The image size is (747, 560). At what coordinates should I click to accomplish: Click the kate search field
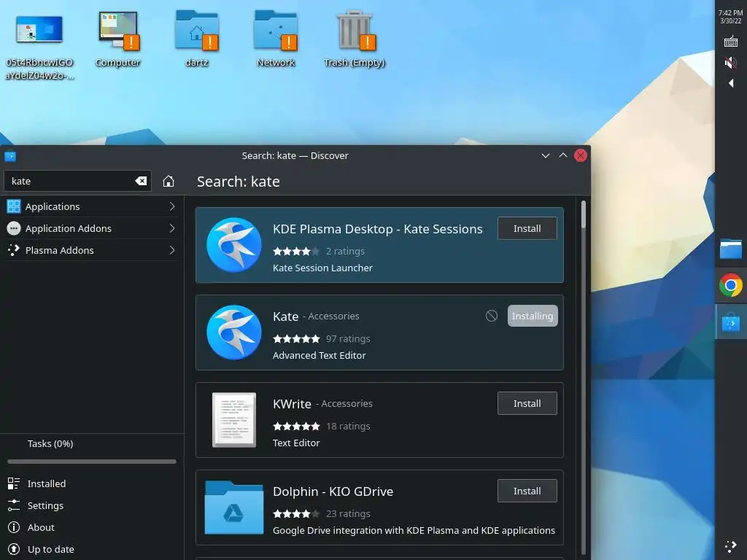pos(77,181)
